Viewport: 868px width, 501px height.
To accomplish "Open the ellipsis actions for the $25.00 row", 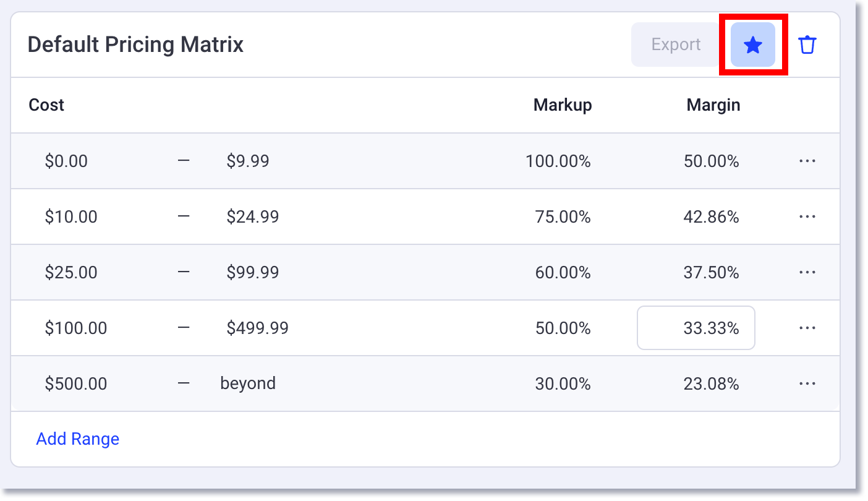I will click(x=807, y=272).
